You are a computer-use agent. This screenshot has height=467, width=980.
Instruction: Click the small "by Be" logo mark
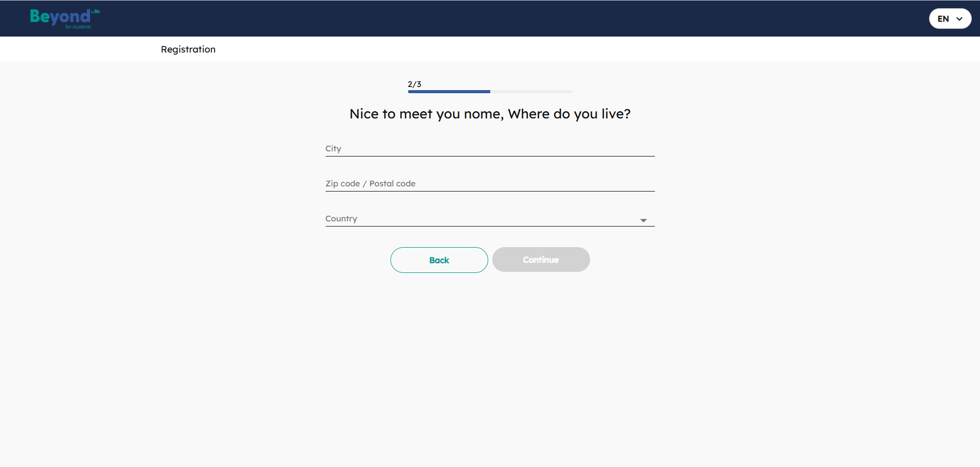[x=96, y=11]
